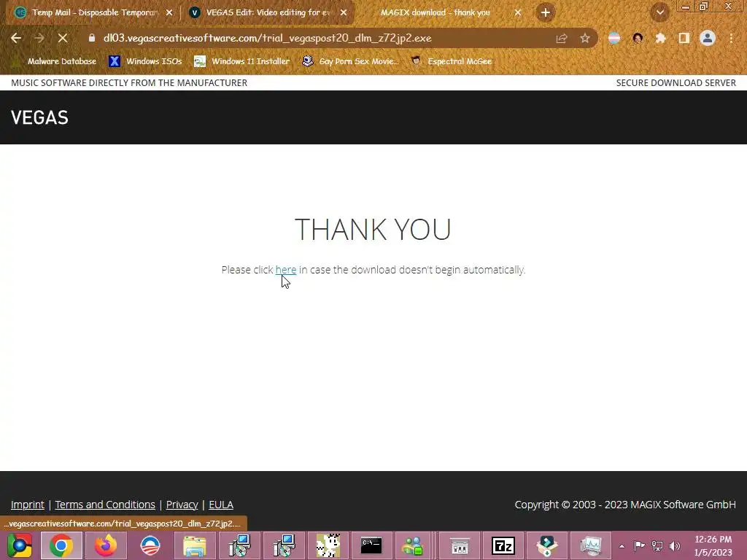Click the share page icon in the address bar
This screenshot has height=560, width=747.
[x=562, y=39]
